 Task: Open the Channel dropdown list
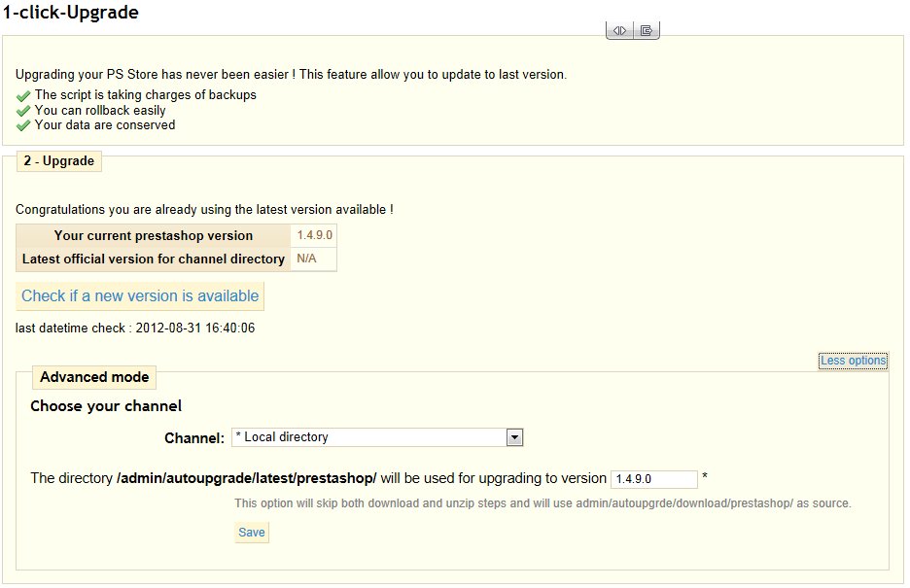coord(377,437)
